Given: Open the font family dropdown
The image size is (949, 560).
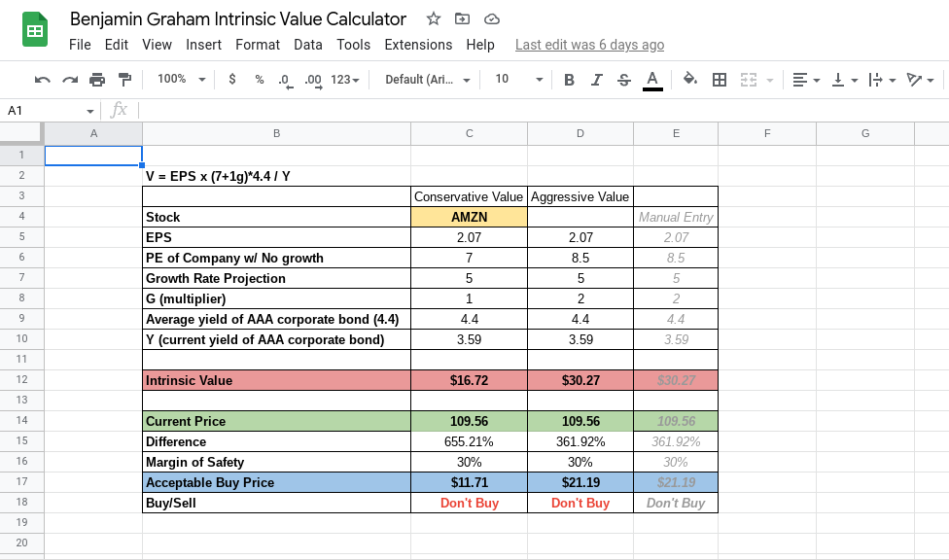Looking at the screenshot, I should 428,80.
